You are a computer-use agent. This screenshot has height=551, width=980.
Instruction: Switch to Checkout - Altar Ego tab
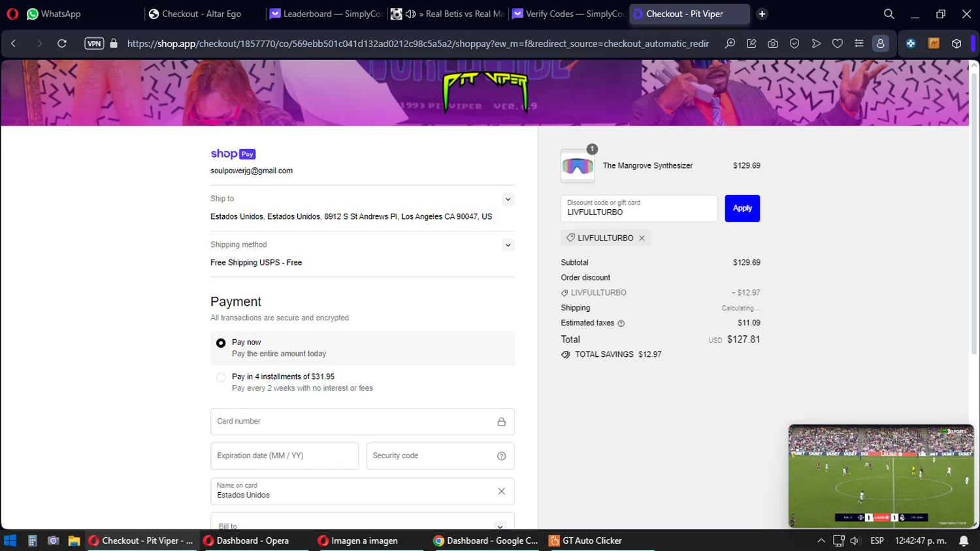point(203,14)
